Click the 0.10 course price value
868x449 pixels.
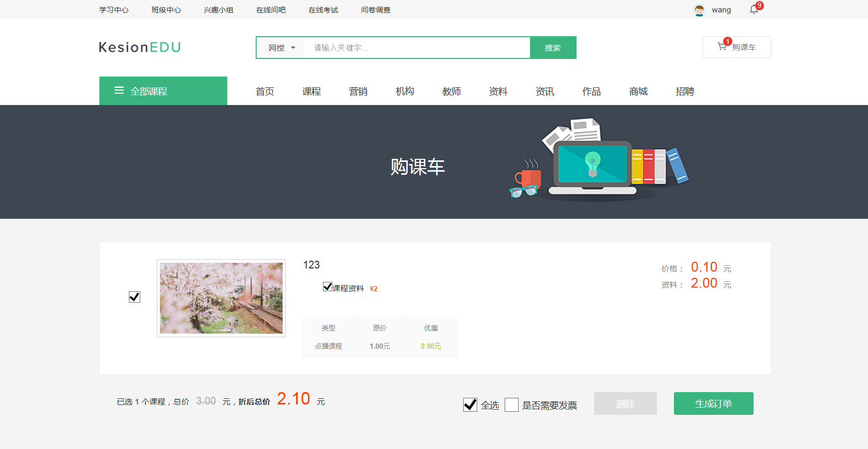tap(704, 267)
